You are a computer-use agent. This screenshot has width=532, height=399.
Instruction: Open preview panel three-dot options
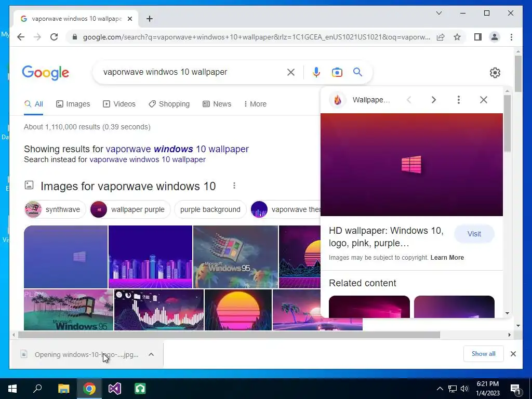pos(458,100)
